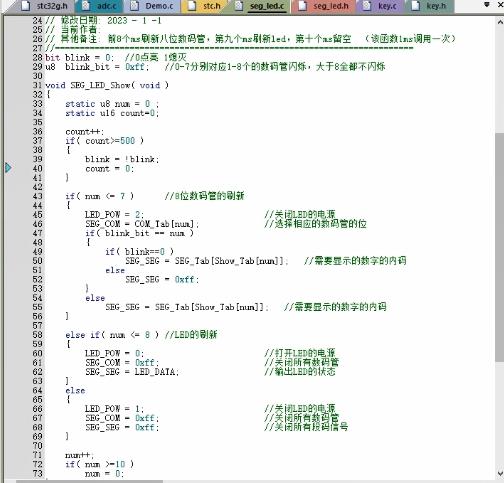Open the key.c tab
Screen dimensions: 504x483
coord(380,6)
